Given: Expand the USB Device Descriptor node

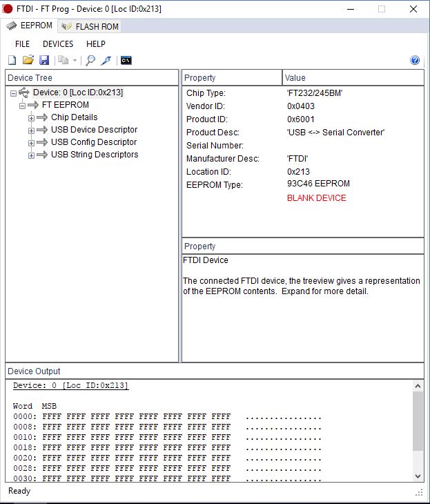Looking at the screenshot, I should coord(31,130).
